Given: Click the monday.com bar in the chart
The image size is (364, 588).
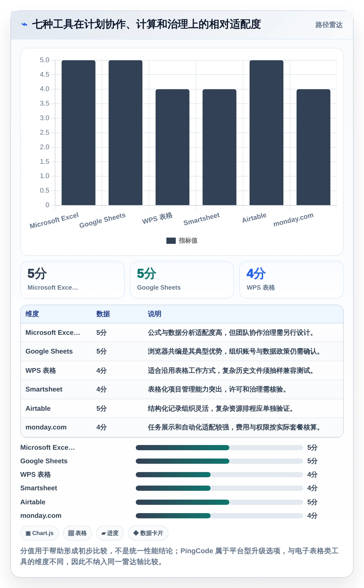Looking at the screenshot, I should pos(313,147).
